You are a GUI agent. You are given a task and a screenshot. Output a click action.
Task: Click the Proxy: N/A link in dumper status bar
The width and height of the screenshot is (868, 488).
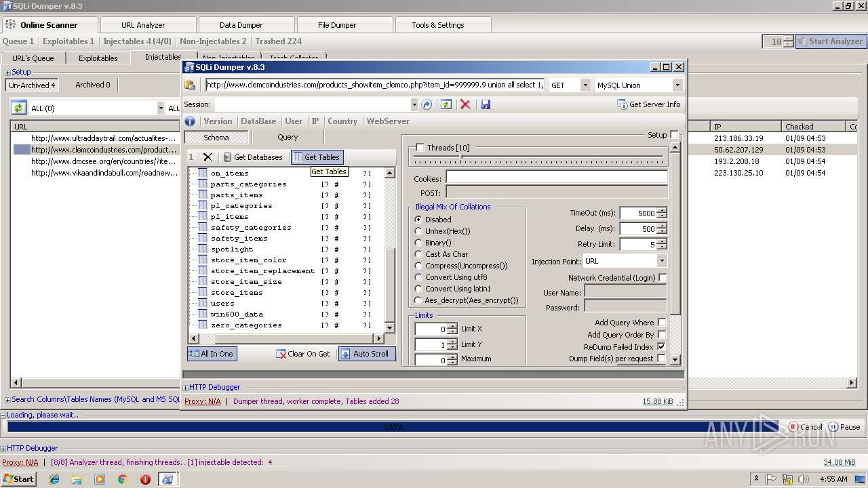click(203, 401)
